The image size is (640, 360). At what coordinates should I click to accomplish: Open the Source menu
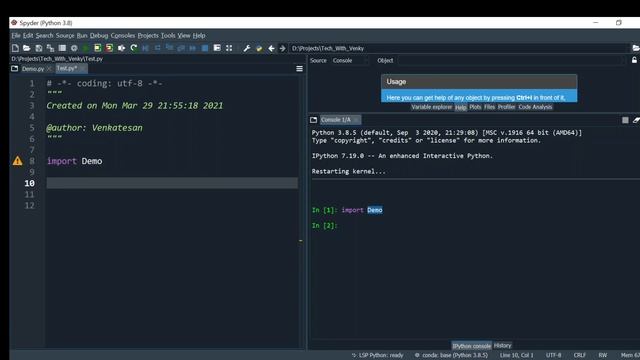point(65,36)
